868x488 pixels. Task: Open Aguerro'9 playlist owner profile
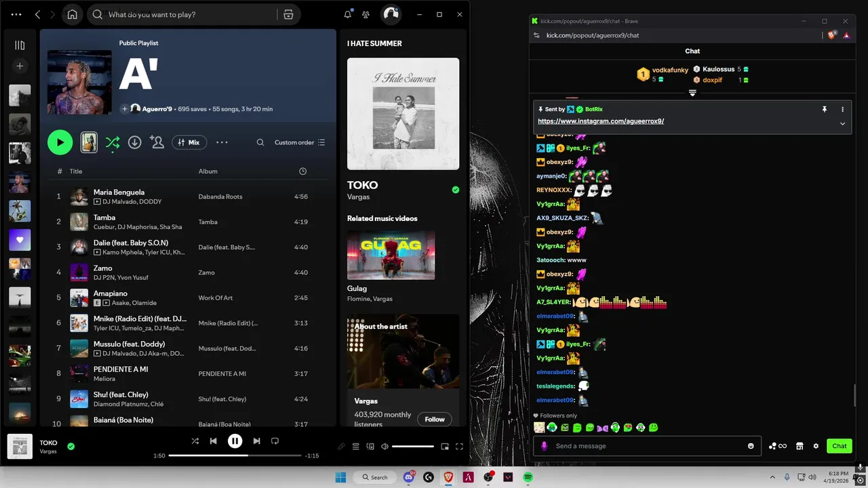tap(157, 109)
